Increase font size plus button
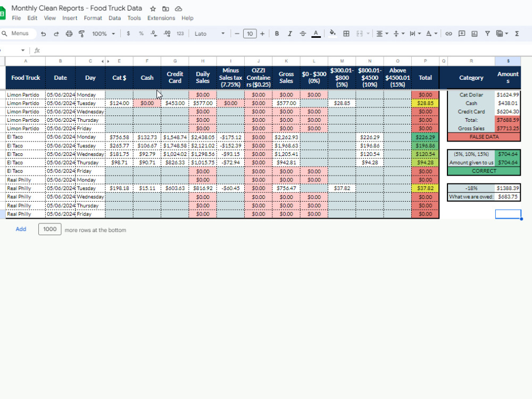 [262, 34]
